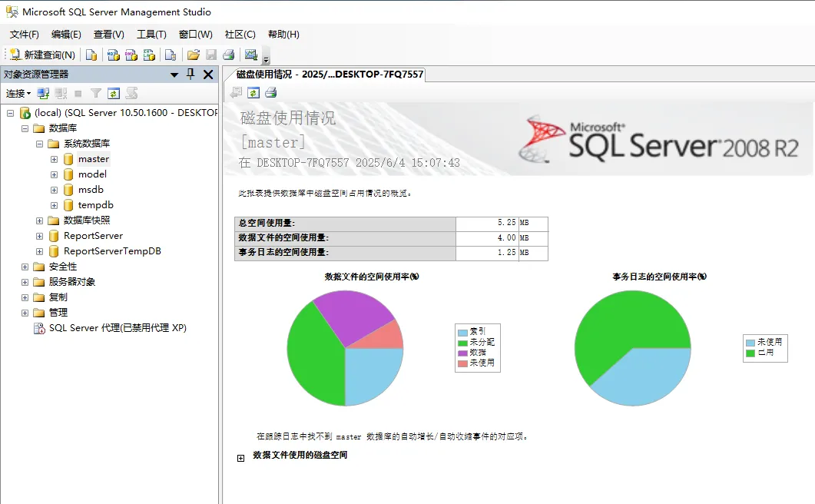Click the disconnect server icon
The width and height of the screenshot is (815, 504).
(61, 93)
